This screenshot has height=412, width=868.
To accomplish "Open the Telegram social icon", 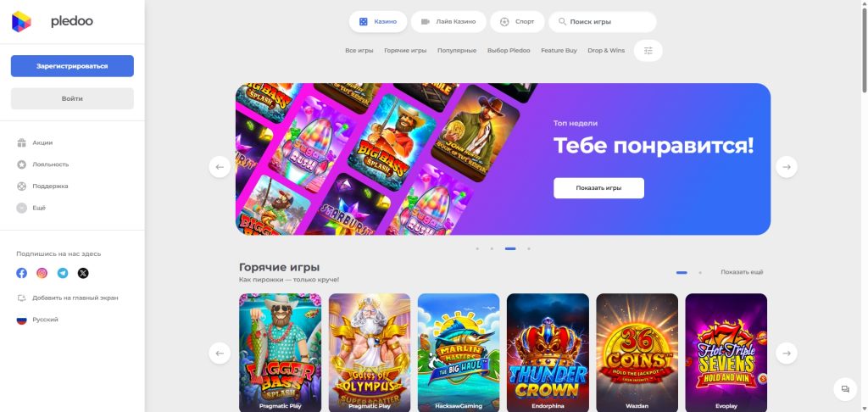I will [63, 273].
